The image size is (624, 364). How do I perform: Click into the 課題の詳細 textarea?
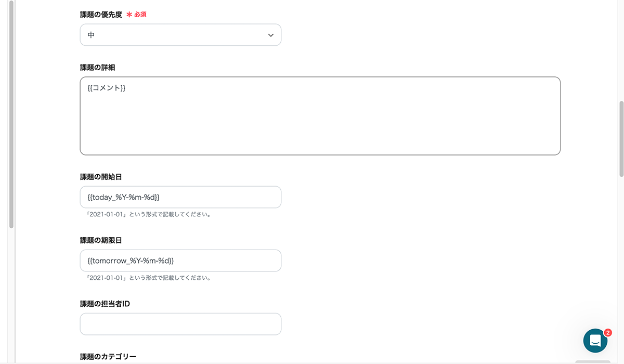click(x=320, y=116)
